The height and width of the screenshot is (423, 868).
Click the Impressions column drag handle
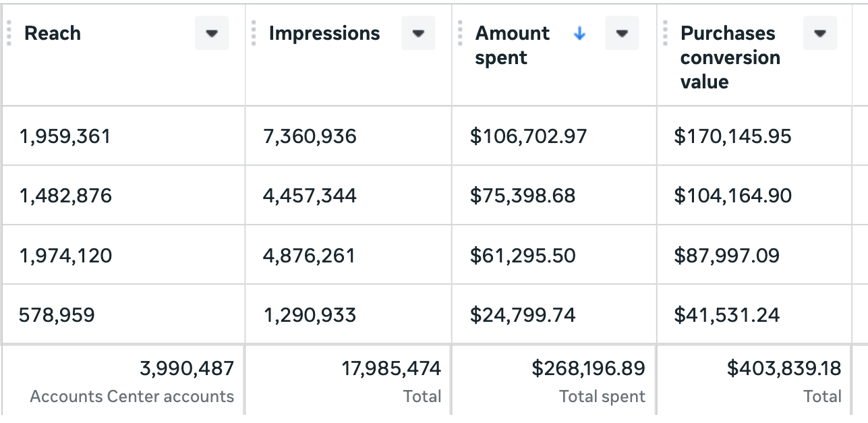(254, 33)
